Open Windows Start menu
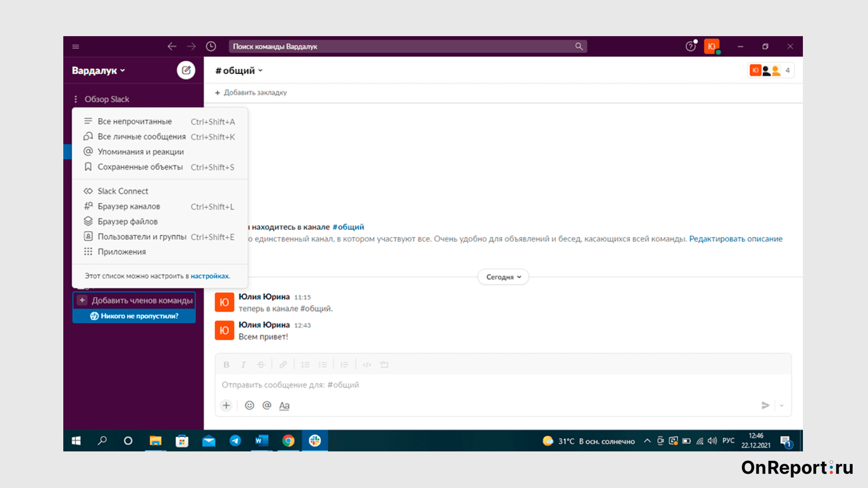 (x=76, y=441)
